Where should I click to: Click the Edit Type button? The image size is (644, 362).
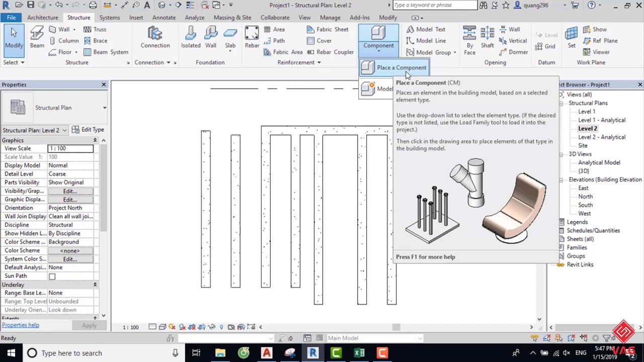coord(88,130)
